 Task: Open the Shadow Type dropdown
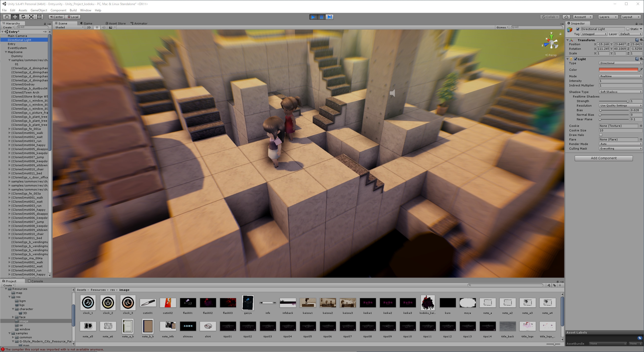pyautogui.click(x=620, y=92)
